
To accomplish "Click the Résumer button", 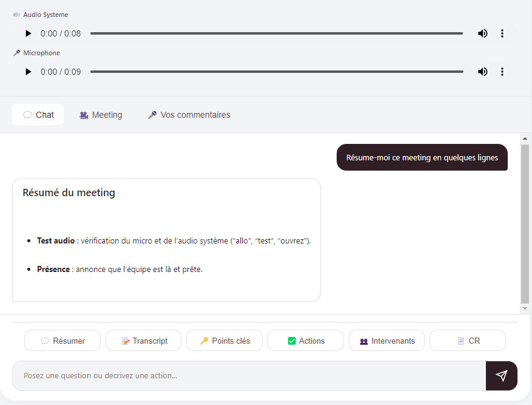I will (62, 340).
